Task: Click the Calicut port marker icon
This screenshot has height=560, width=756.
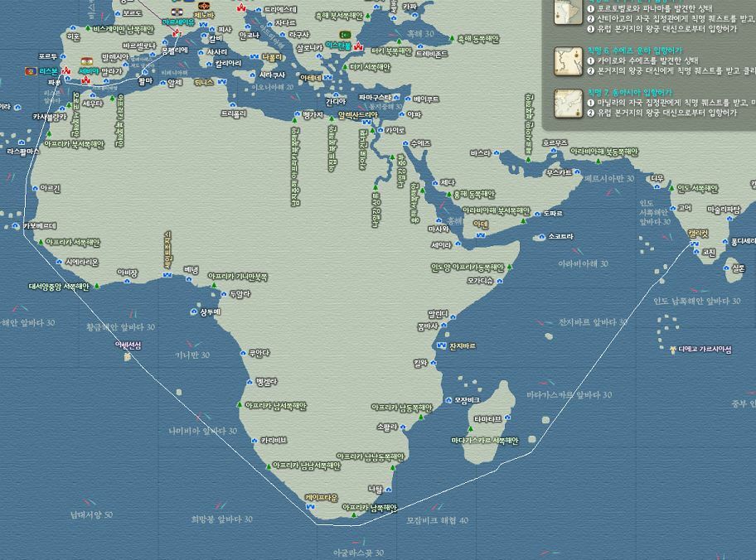Action: (693, 243)
